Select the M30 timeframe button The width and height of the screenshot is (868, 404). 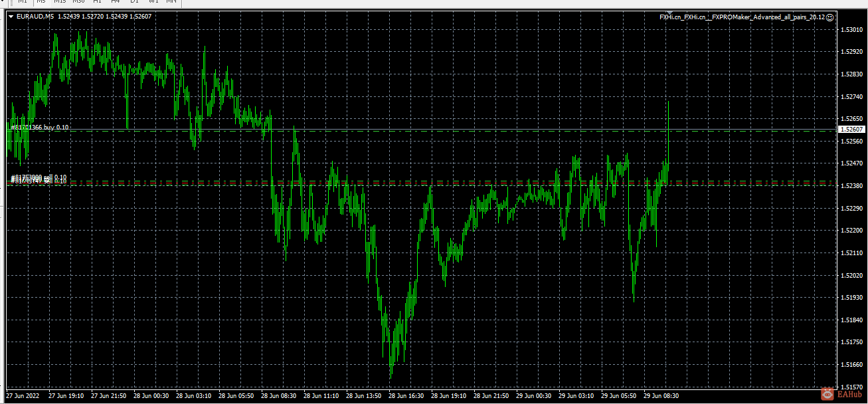[x=78, y=2]
